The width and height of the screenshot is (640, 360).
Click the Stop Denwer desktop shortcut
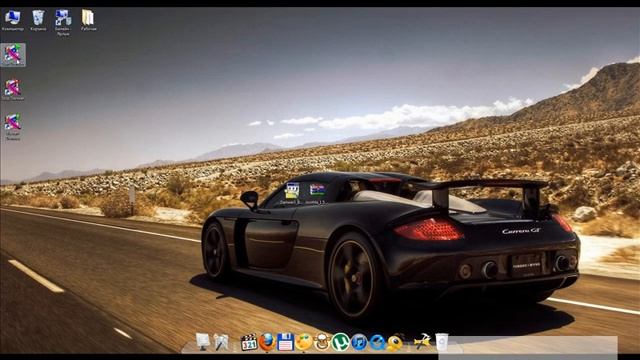coord(13,90)
